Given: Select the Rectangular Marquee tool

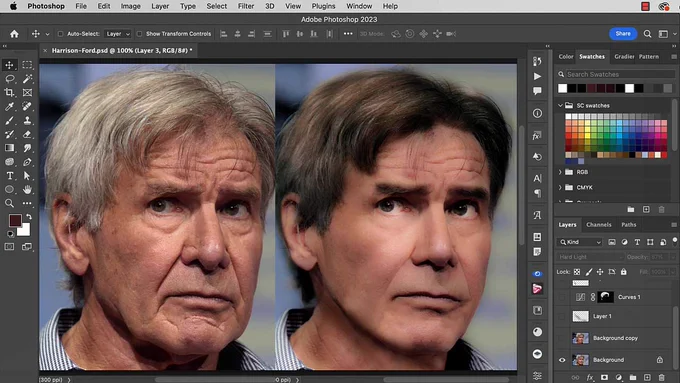Looking at the screenshot, I should pos(27,65).
